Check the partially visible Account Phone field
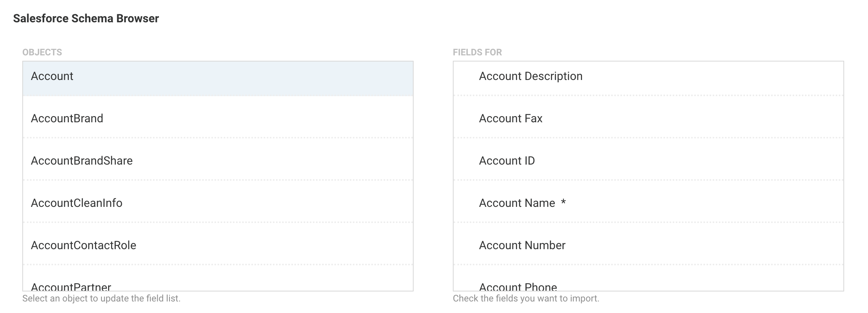The height and width of the screenshot is (313, 868). click(x=518, y=286)
